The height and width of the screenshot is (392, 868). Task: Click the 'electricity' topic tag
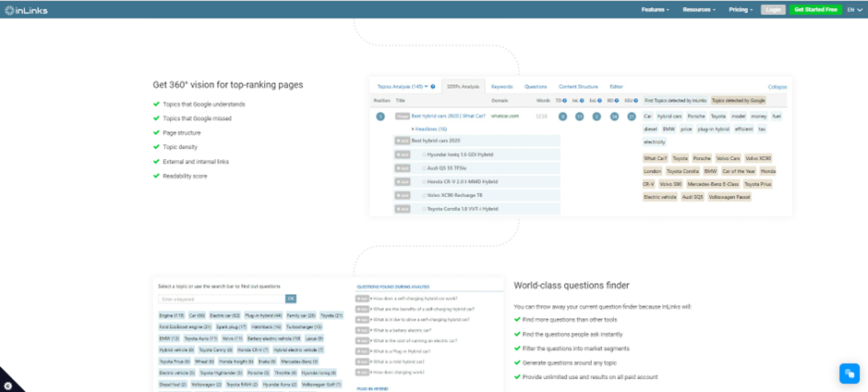pyautogui.click(x=655, y=142)
